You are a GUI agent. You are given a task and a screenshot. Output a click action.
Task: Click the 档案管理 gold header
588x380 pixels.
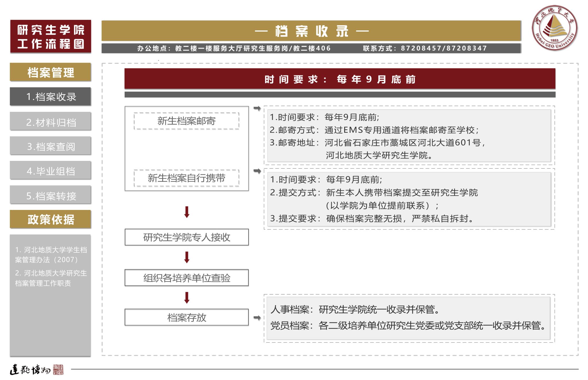(51, 72)
